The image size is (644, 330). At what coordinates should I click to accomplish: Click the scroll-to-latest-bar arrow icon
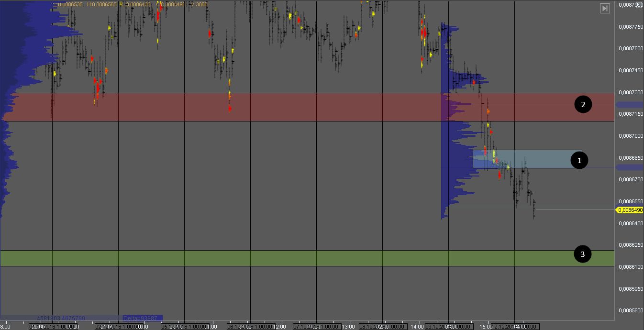pos(605,8)
